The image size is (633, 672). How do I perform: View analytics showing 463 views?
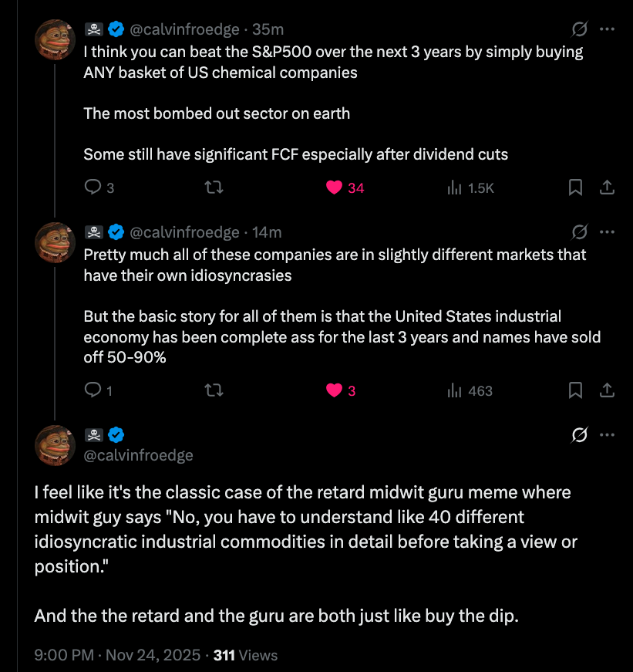pyautogui.click(x=454, y=391)
